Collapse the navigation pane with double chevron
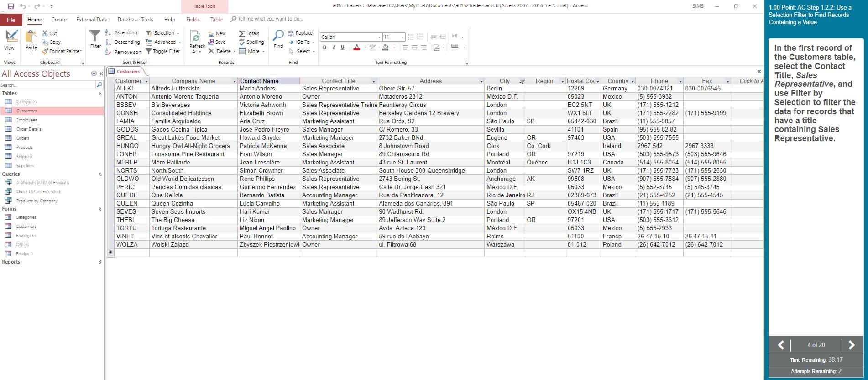 (101, 74)
